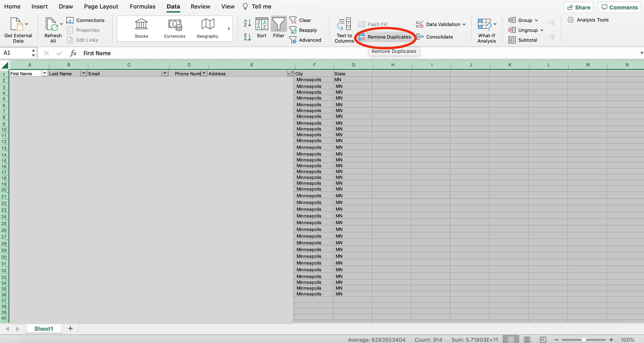Click the Sort A to Z icon
Image resolution: width=644 pixels, height=343 pixels.
(x=247, y=23)
